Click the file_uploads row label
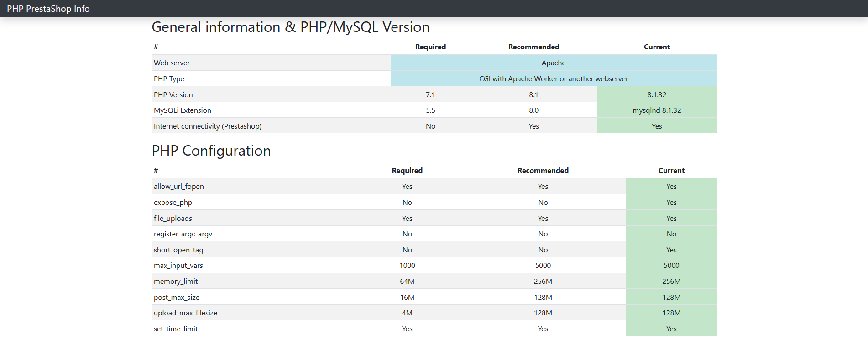The height and width of the screenshot is (345, 868). pos(173,219)
